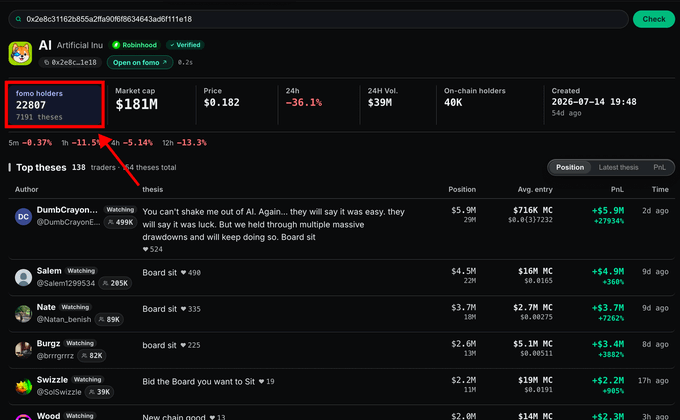
Task: Click Salem's 205K followers chip
Action: tap(115, 283)
